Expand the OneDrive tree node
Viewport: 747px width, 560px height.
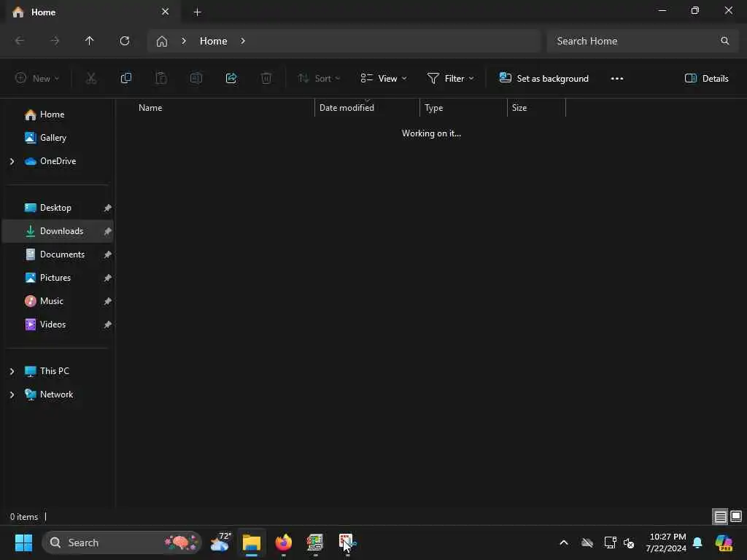(x=12, y=161)
